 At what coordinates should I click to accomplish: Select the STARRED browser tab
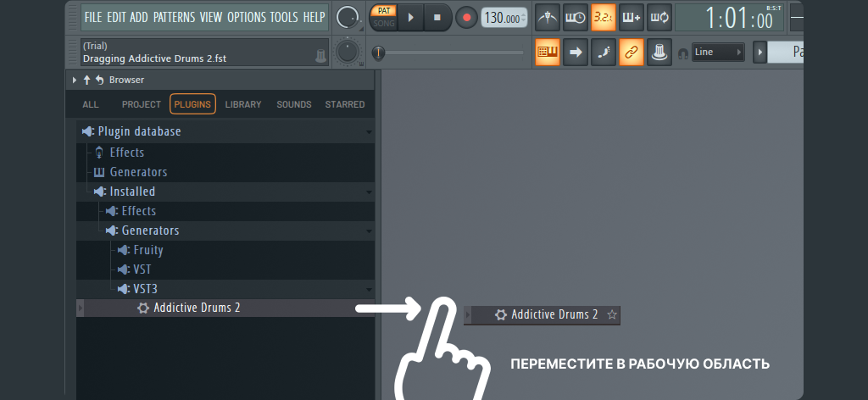click(x=345, y=104)
